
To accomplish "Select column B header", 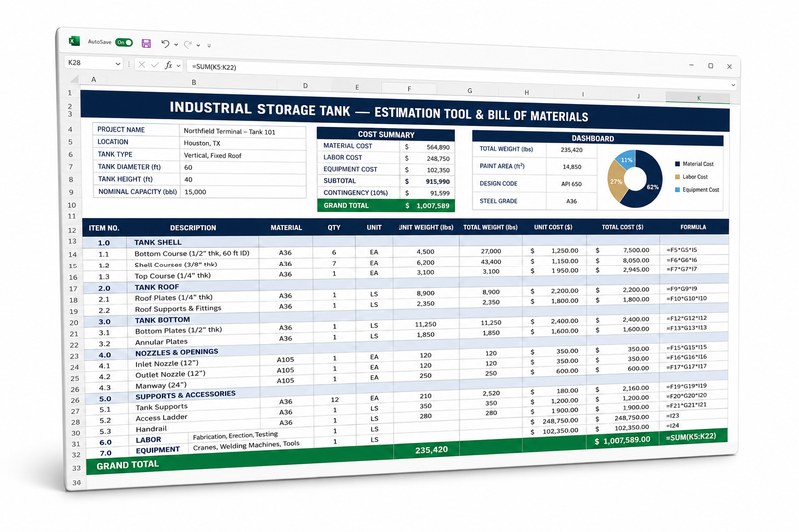I will coord(194,82).
